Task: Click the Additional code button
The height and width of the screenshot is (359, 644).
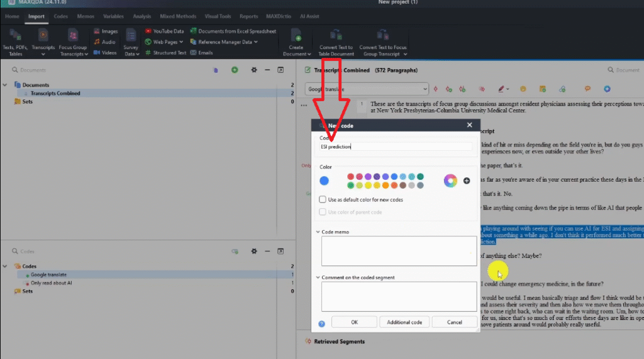Action: [404, 322]
